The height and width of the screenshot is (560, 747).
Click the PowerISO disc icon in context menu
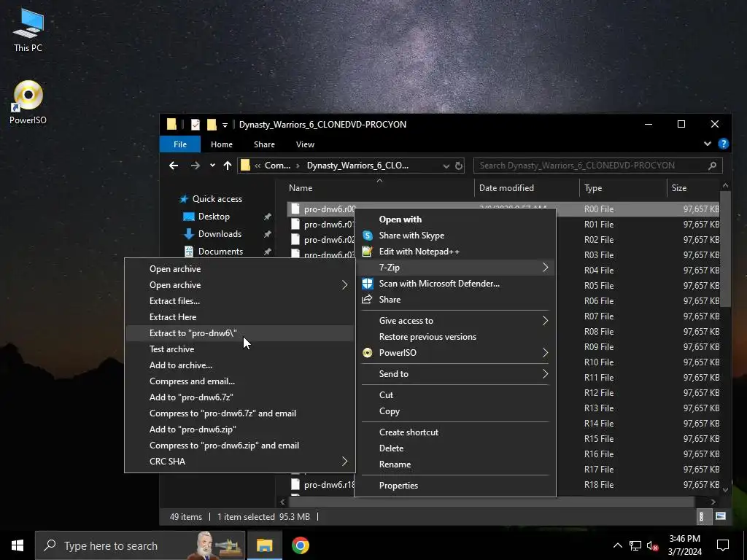tap(368, 353)
